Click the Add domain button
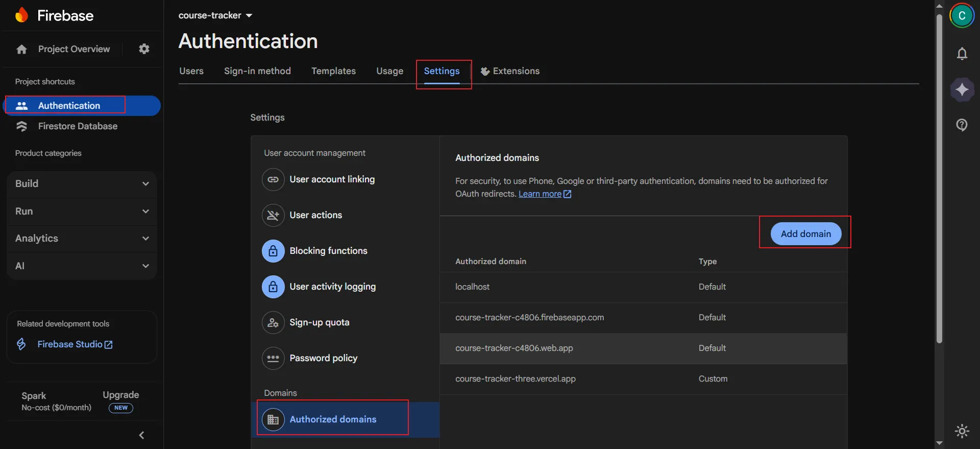Screen dimensions: 980x449 tap(805, 234)
